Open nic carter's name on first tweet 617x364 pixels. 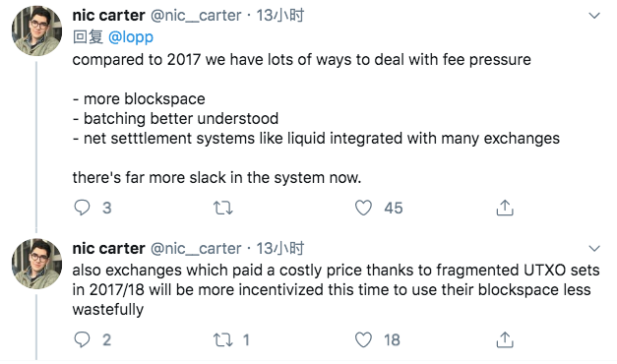pos(108,16)
